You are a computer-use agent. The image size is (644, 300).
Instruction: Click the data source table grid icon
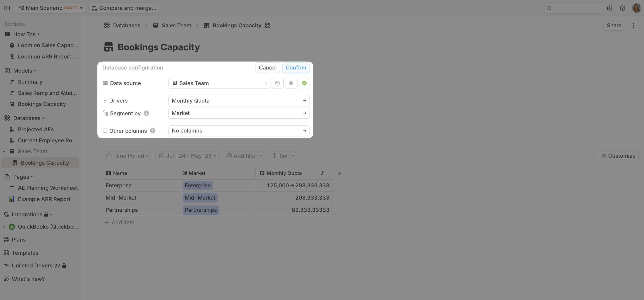coord(291,83)
